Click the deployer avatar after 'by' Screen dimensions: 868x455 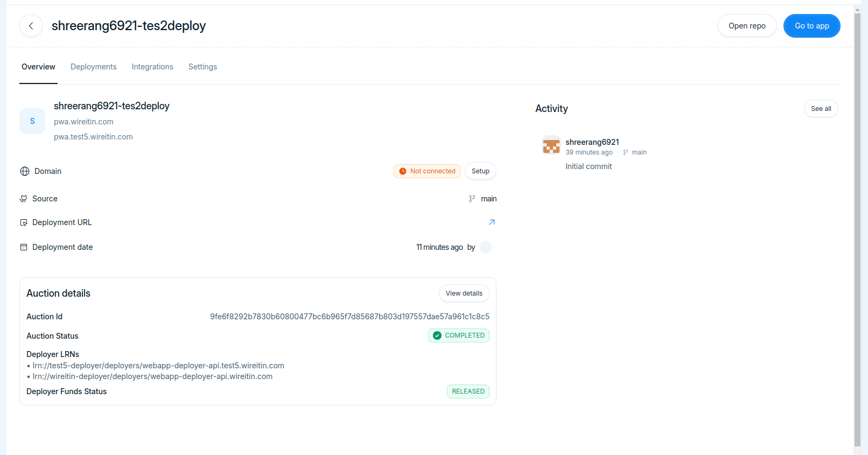point(486,247)
